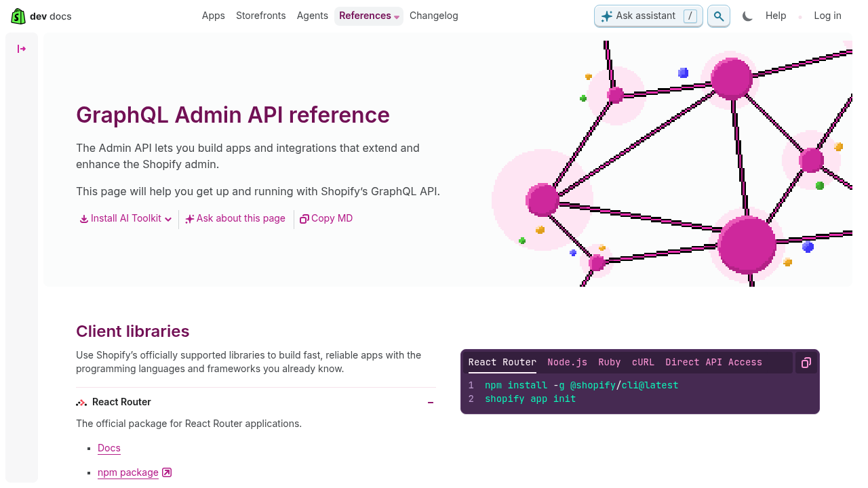Screen dimensions: 868x488
Task: Toggle dark mode moon icon
Action: (x=747, y=16)
